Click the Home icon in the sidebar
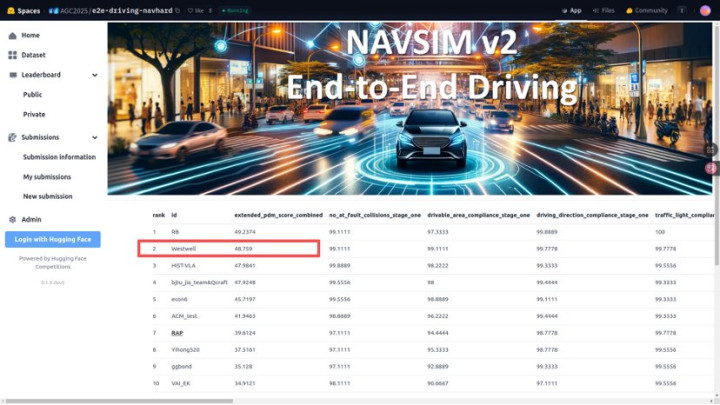 12,35
